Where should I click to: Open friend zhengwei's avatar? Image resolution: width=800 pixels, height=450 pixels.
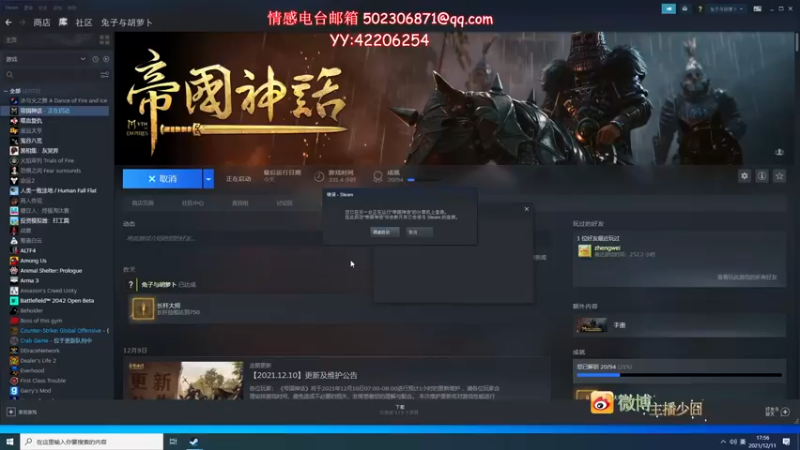(x=585, y=251)
